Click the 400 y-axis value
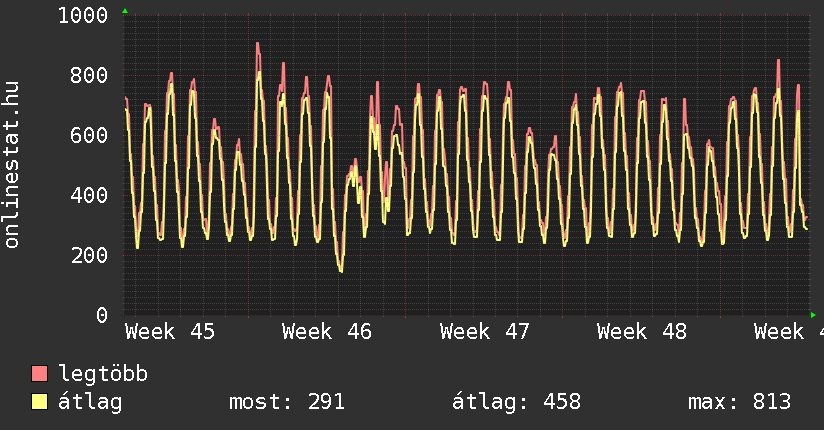This screenshot has height=430, width=824. [x=89, y=195]
